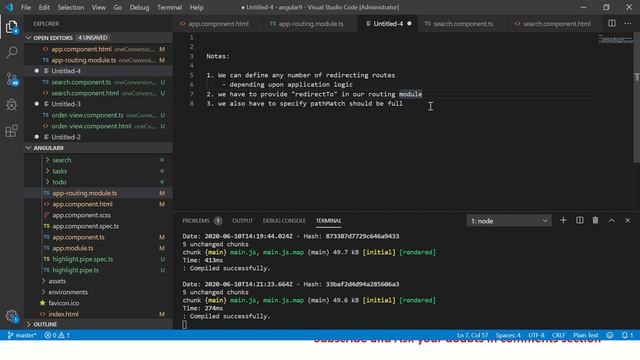Change encoding via UTF-8 status item
The height and width of the screenshot is (360, 640).
[536, 335]
